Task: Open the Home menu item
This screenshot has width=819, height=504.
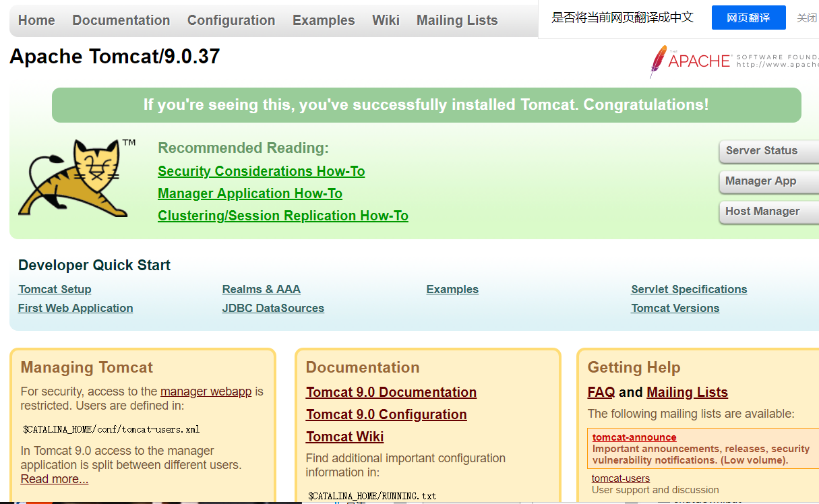Action: point(36,20)
